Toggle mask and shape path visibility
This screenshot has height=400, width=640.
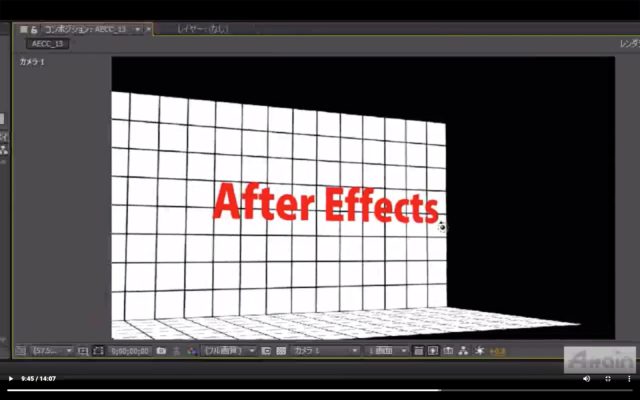(x=98, y=351)
